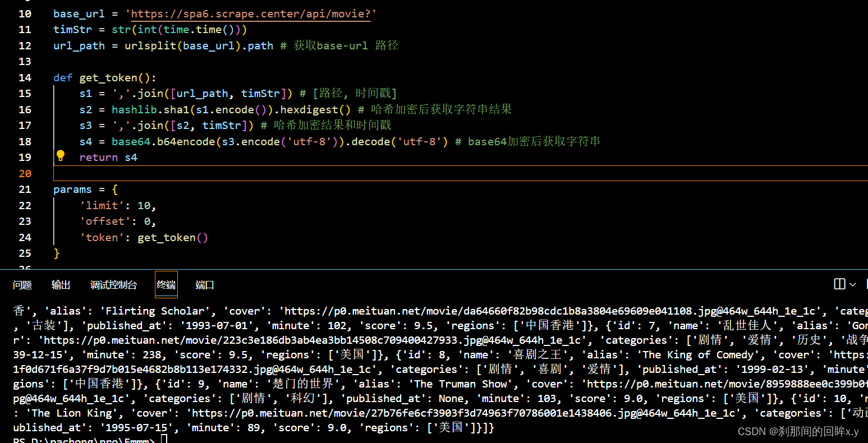Click the comment '# 获取base-url 路径'
This screenshot has width=868, height=443.
(x=339, y=45)
